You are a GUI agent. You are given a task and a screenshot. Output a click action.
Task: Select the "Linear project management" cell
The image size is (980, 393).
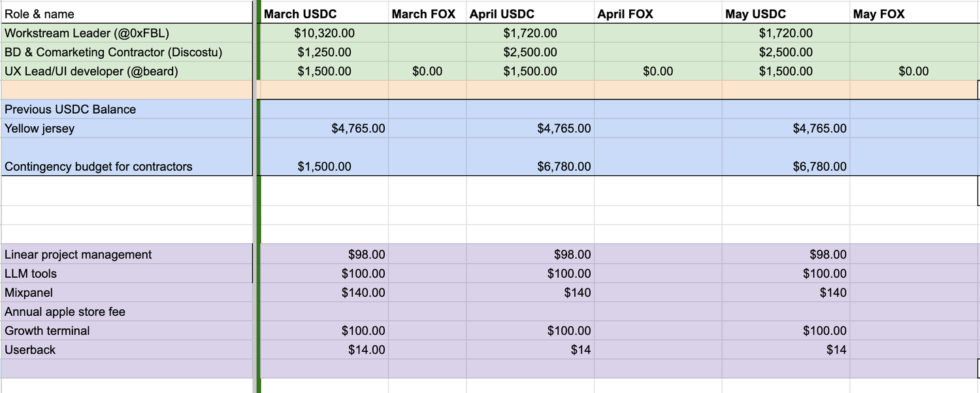78,254
